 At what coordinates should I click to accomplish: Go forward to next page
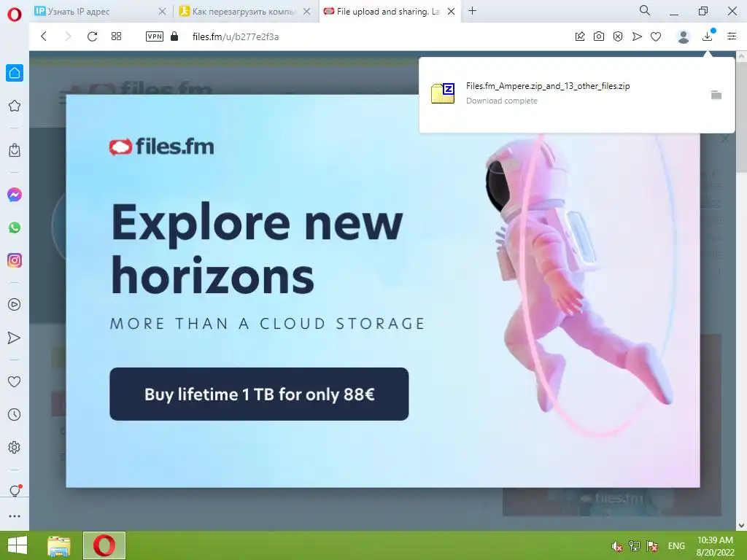68,36
